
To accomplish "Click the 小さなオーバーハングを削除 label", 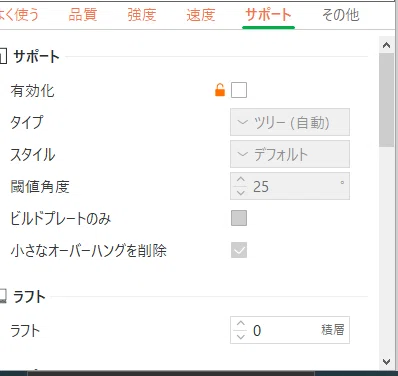I will [89, 250].
